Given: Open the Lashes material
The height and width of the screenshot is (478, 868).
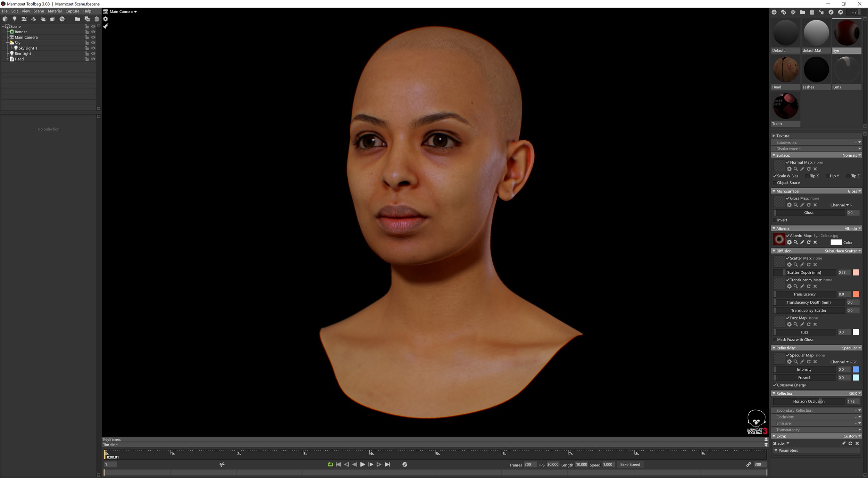Looking at the screenshot, I should coord(816,69).
